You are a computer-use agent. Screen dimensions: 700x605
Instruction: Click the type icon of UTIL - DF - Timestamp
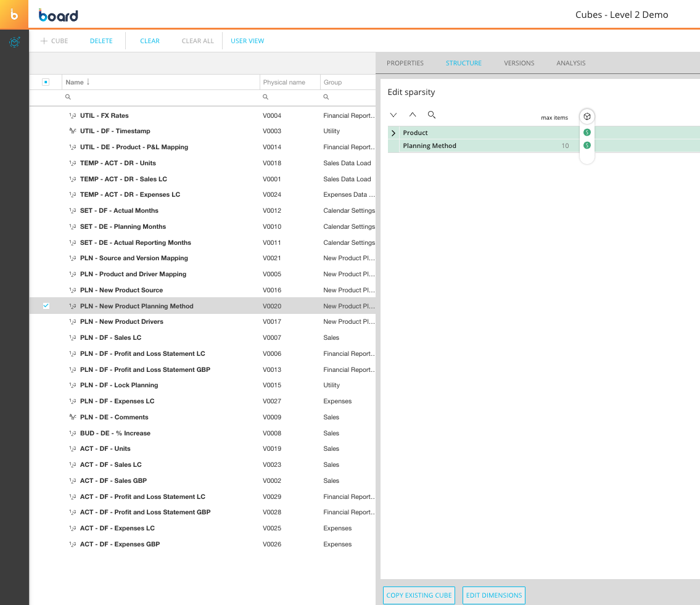click(72, 131)
